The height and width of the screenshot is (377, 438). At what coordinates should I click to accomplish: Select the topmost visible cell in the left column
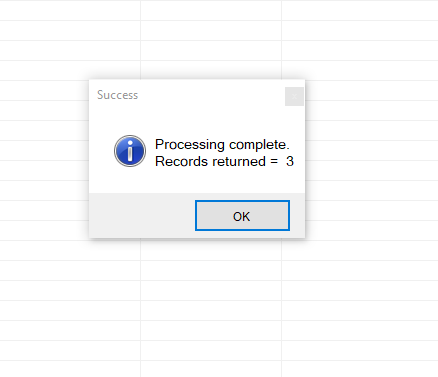tap(70, 10)
